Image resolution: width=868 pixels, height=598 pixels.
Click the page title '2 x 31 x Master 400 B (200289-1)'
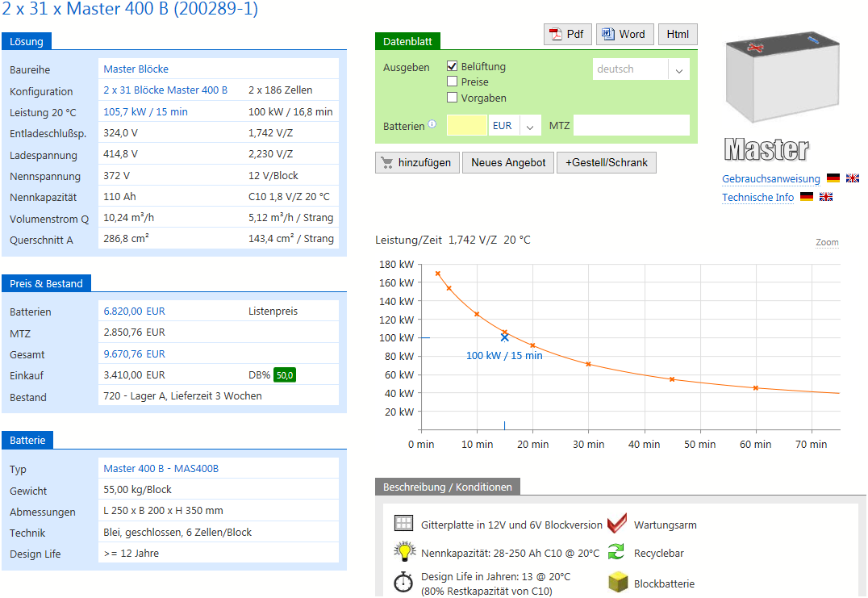[x=130, y=9]
